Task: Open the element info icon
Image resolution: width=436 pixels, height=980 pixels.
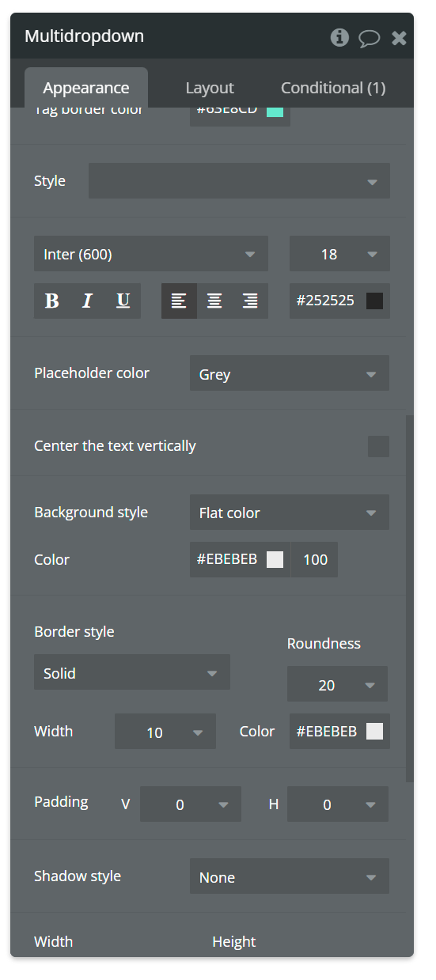Action: pyautogui.click(x=339, y=37)
